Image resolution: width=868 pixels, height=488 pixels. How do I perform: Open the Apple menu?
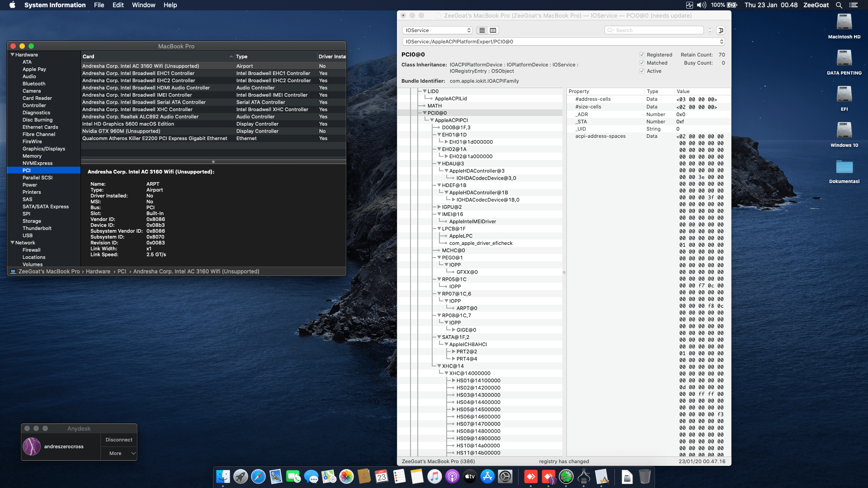coord(12,5)
